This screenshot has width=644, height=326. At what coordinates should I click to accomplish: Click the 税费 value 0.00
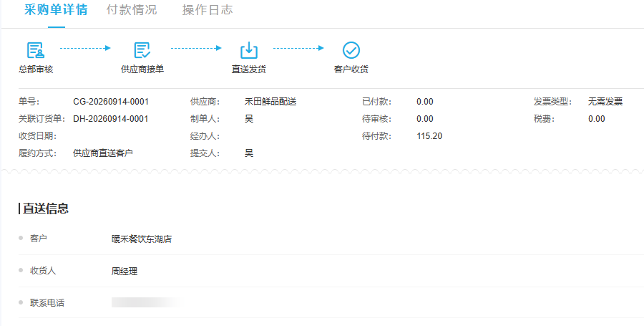596,119
